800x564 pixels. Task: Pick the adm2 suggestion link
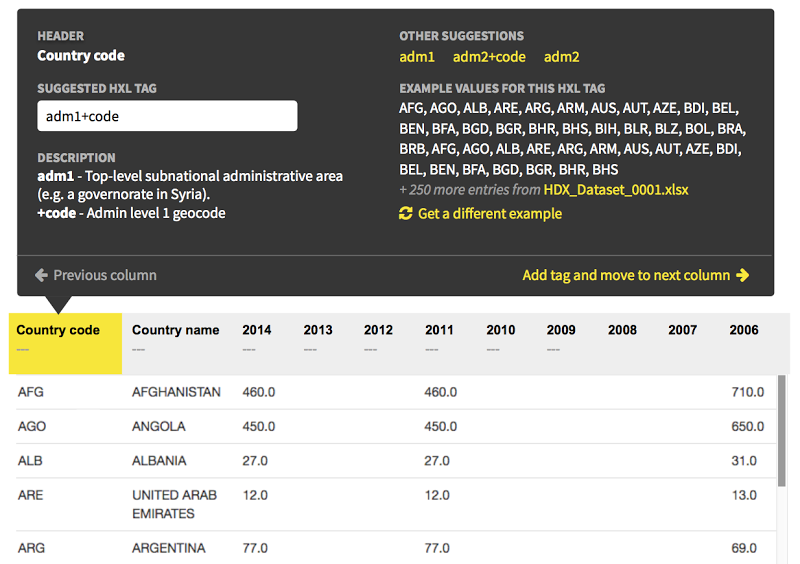tap(561, 57)
